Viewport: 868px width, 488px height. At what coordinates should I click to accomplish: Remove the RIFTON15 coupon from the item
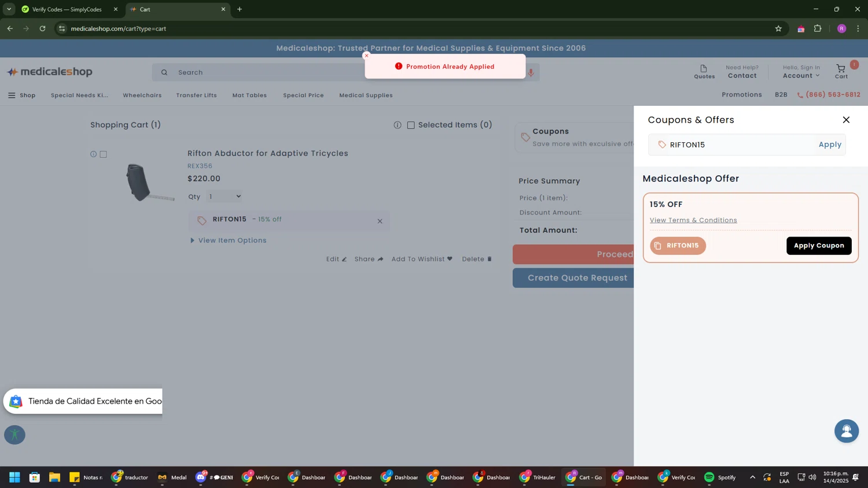point(380,221)
